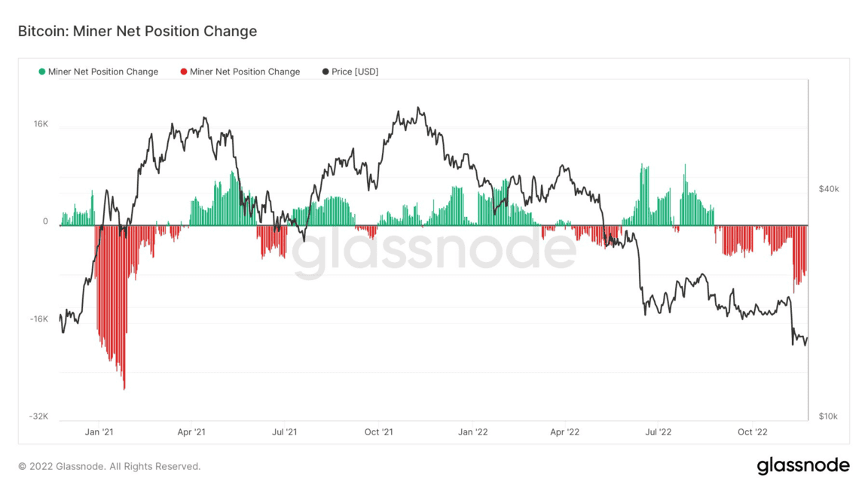
Task: Click the Oct '22 axis label
Action: coord(752,432)
